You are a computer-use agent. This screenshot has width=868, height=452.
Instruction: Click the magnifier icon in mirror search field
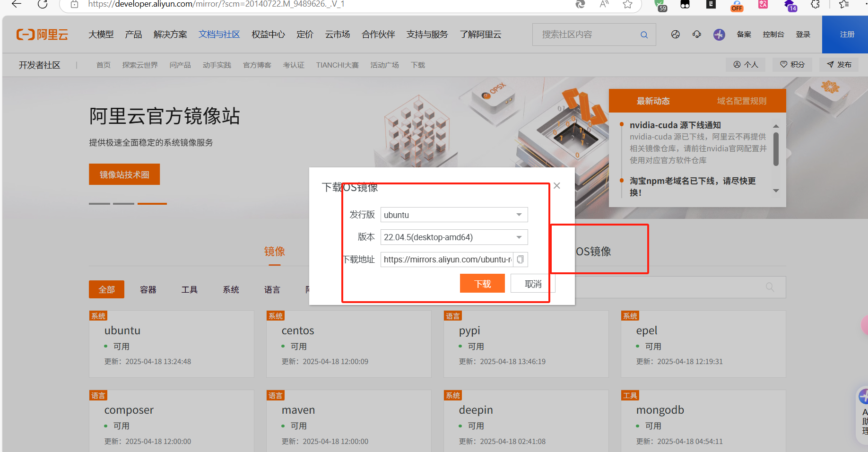pyautogui.click(x=770, y=287)
